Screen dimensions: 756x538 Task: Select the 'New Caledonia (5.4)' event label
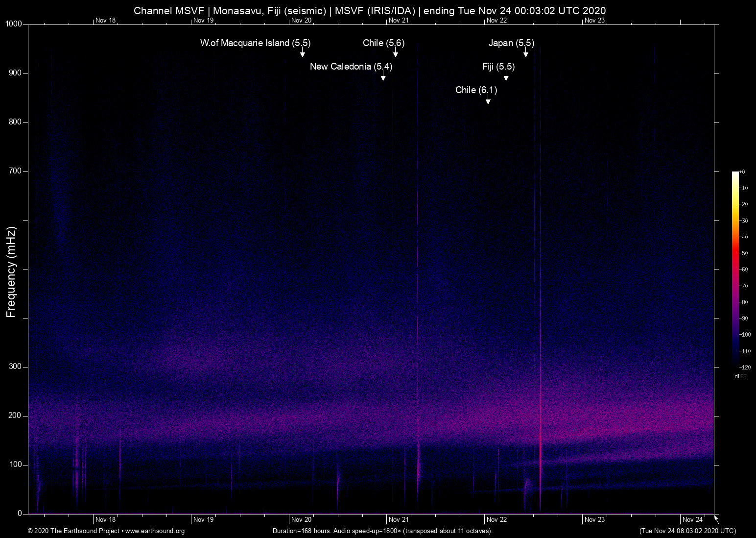coord(351,67)
